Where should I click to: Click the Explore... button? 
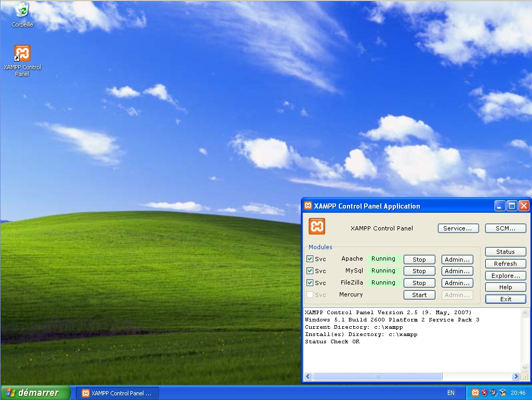506,276
